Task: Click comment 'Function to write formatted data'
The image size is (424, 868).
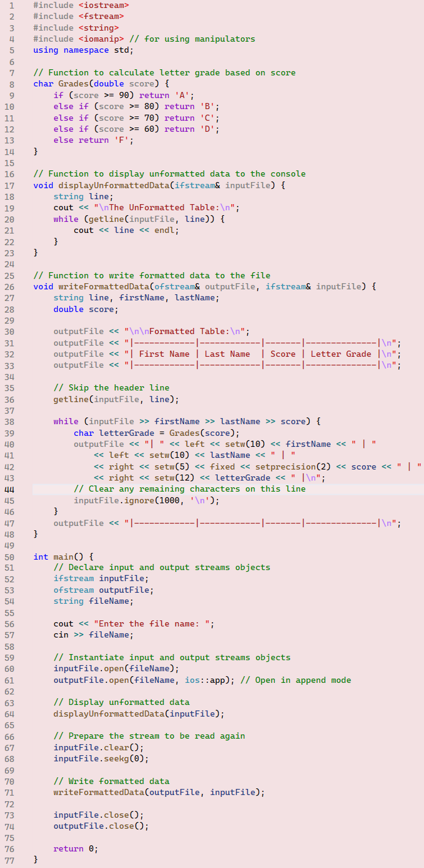Action: point(152,275)
